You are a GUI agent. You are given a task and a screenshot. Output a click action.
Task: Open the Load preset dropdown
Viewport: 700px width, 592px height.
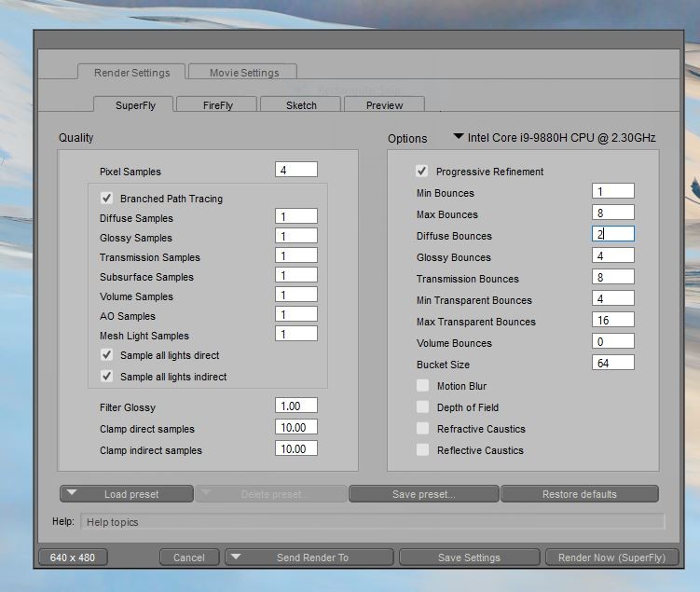(127, 494)
